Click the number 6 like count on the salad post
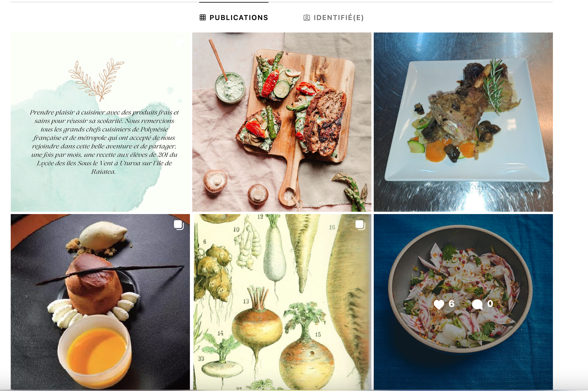Image resolution: width=588 pixels, height=391 pixels. tap(451, 304)
